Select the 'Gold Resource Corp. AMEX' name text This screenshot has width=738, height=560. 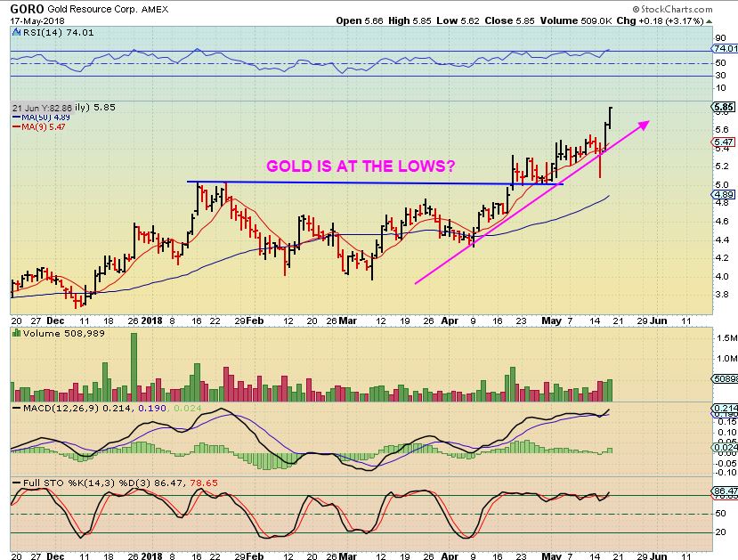pos(108,9)
